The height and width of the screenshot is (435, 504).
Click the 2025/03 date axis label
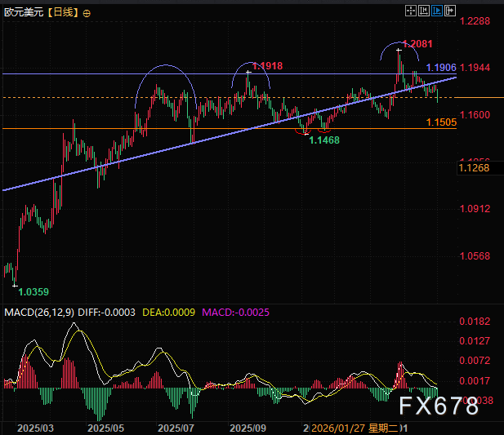(x=35, y=428)
